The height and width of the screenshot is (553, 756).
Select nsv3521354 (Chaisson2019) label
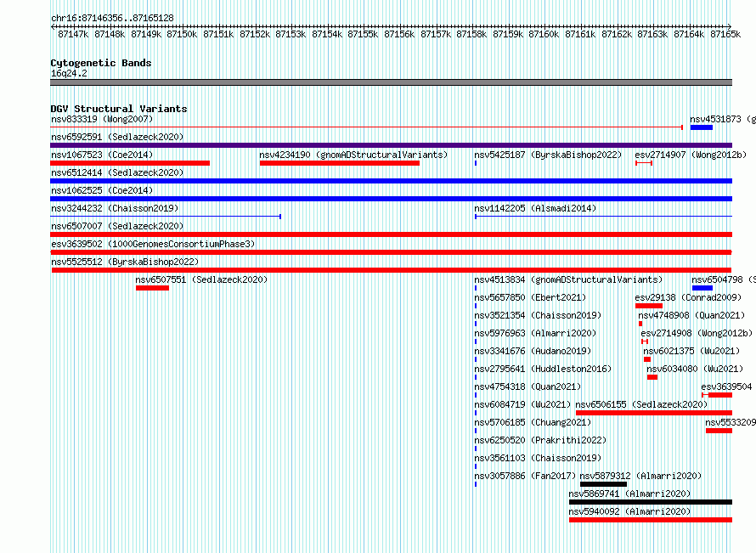[538, 315]
